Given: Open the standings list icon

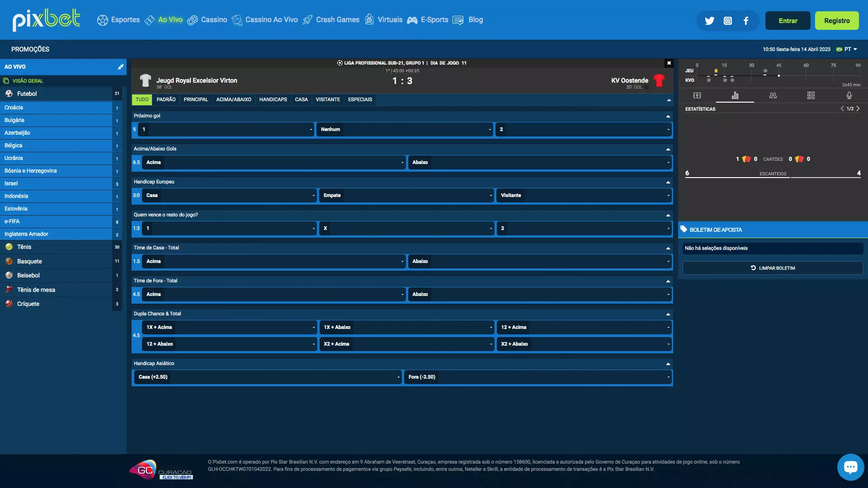Looking at the screenshot, I should (x=811, y=95).
